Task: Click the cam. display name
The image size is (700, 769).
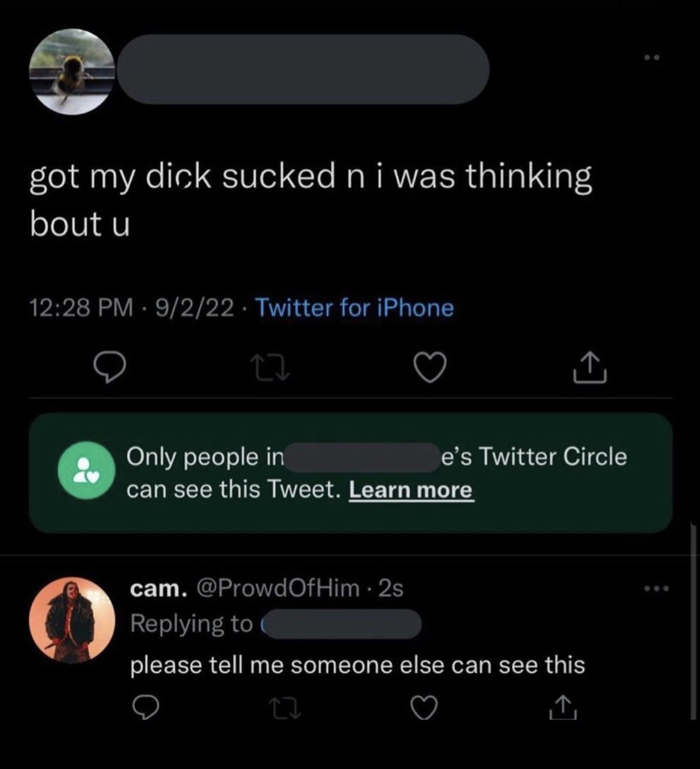Action: point(159,589)
